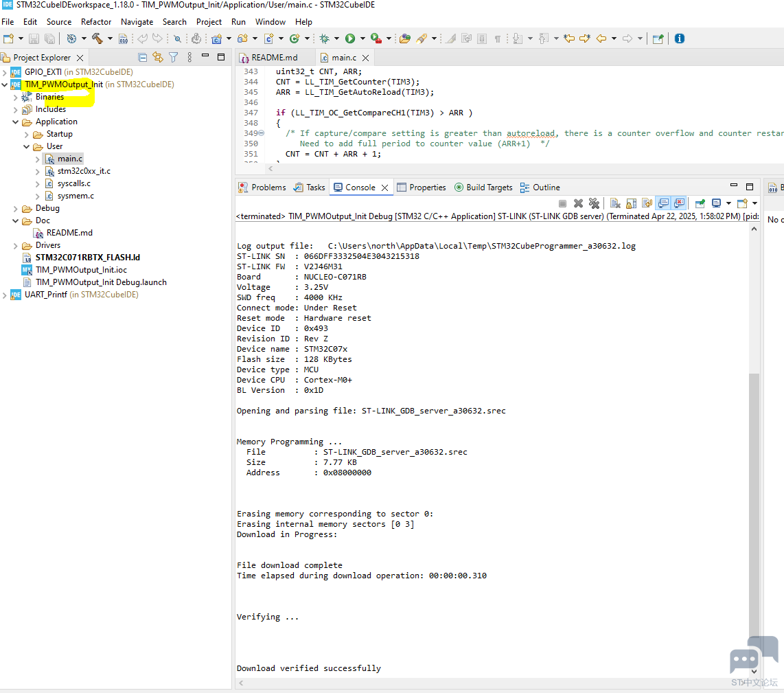
Task: Toggle show console on standard output
Action: click(663, 203)
